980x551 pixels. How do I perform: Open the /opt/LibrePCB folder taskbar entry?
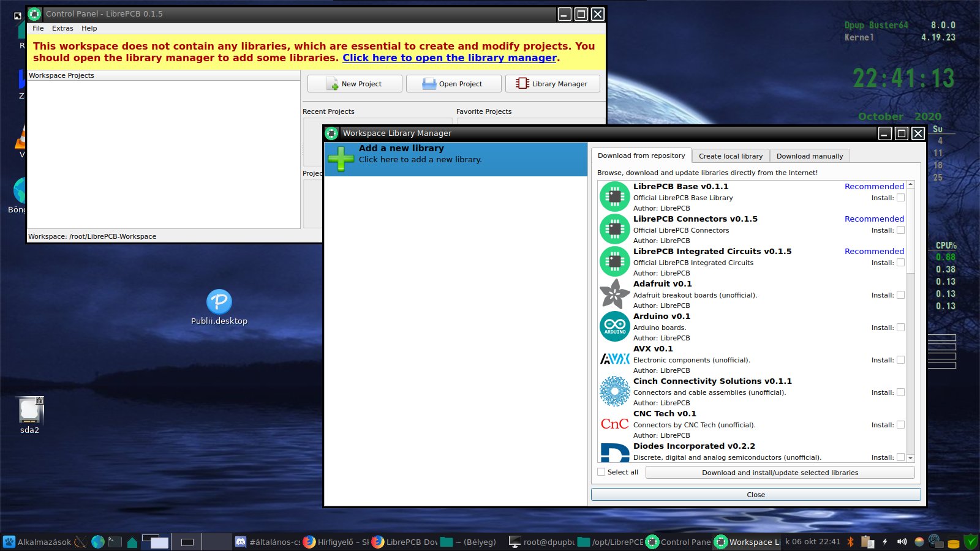(x=610, y=542)
